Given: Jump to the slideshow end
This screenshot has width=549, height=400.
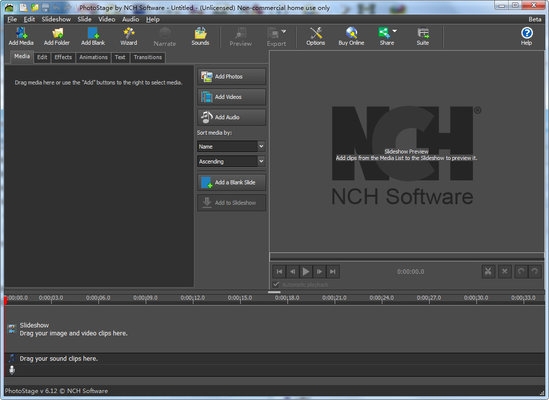Looking at the screenshot, I should point(333,271).
